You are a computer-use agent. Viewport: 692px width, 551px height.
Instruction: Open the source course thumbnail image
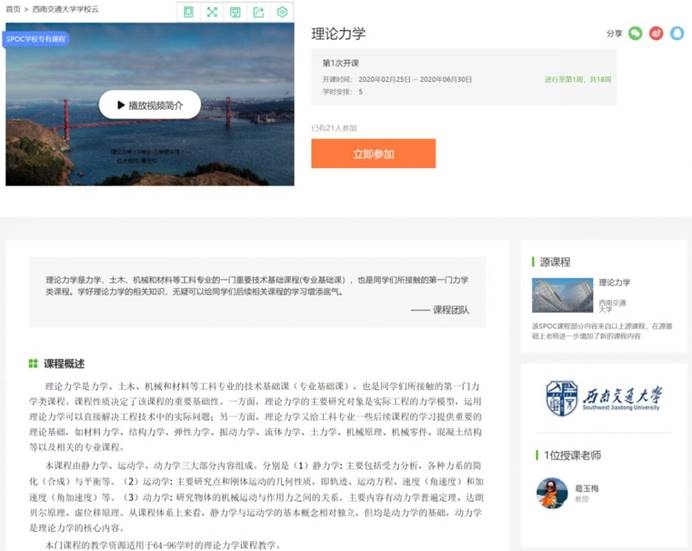pyautogui.click(x=562, y=295)
